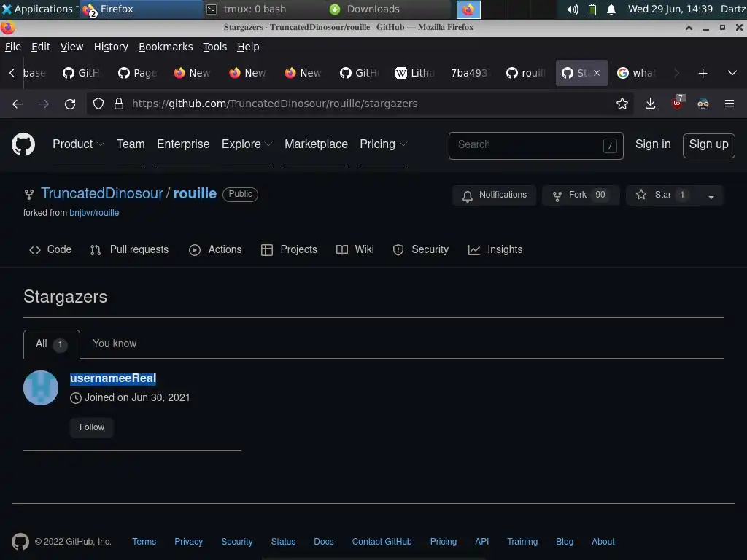Click the padlock site security icon
Viewport: 747px width, 560px height.
(119, 104)
